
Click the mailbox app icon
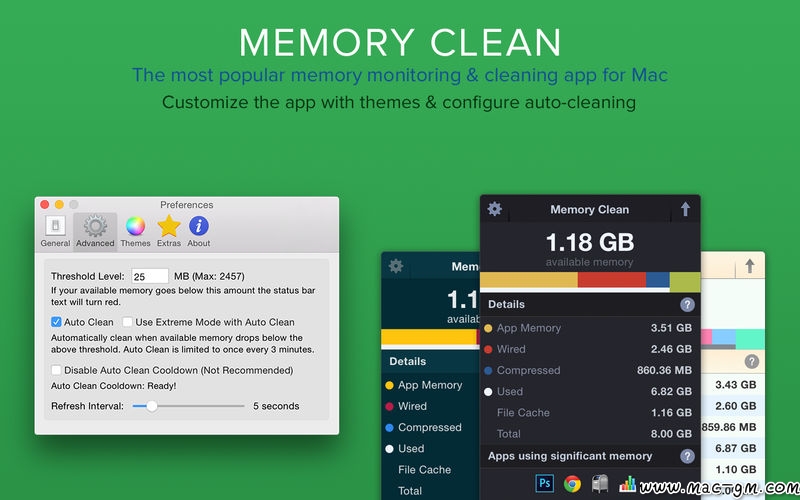[x=600, y=483]
